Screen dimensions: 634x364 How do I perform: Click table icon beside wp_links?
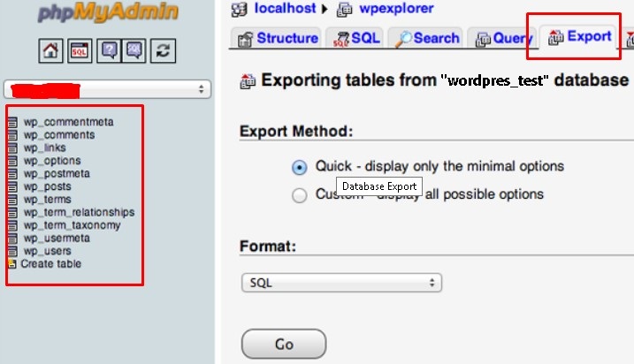coord(12,148)
